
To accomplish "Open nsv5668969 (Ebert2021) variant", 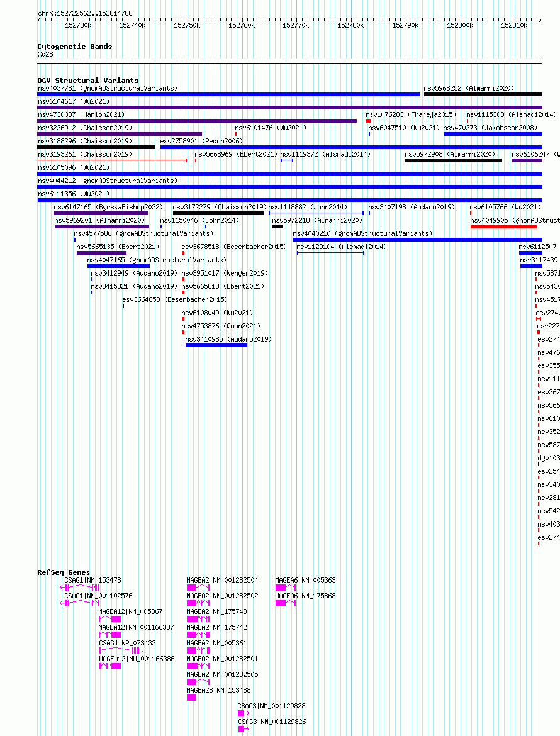I will (236, 154).
